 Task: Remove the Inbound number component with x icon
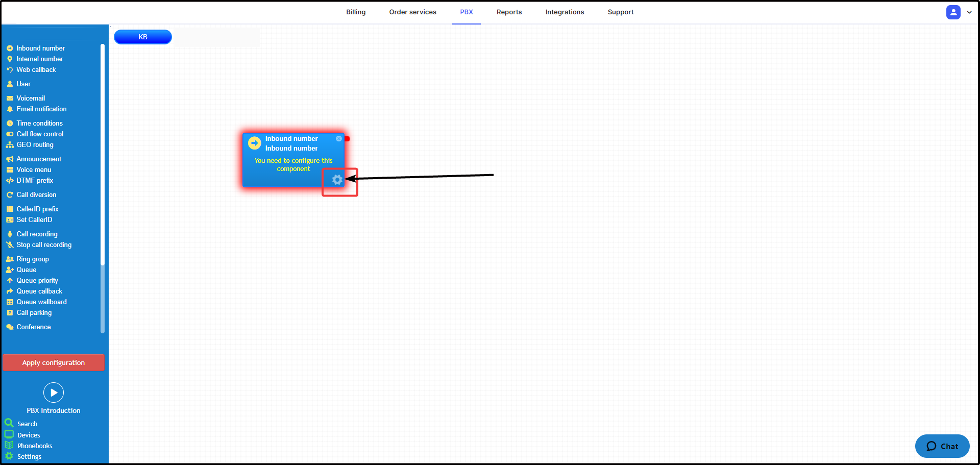pos(339,139)
